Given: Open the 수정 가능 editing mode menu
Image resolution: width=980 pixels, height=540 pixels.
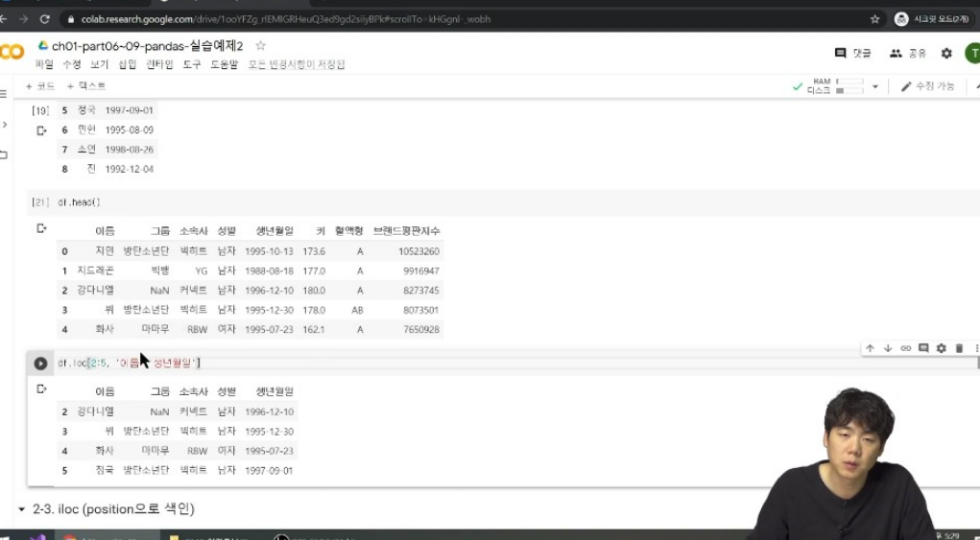Looking at the screenshot, I should [x=927, y=86].
